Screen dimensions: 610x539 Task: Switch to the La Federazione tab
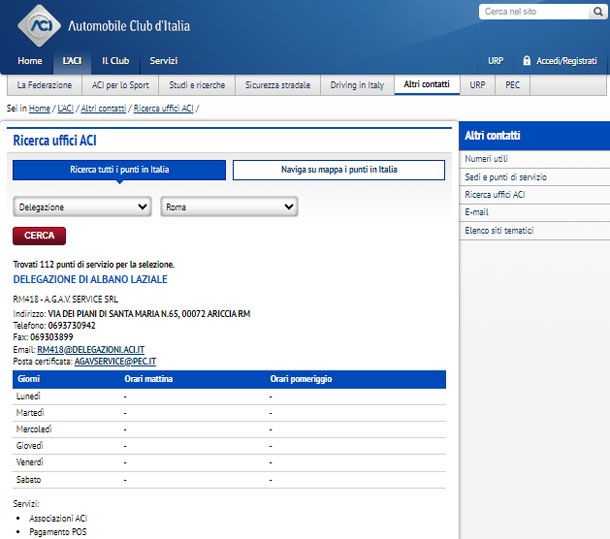click(44, 85)
